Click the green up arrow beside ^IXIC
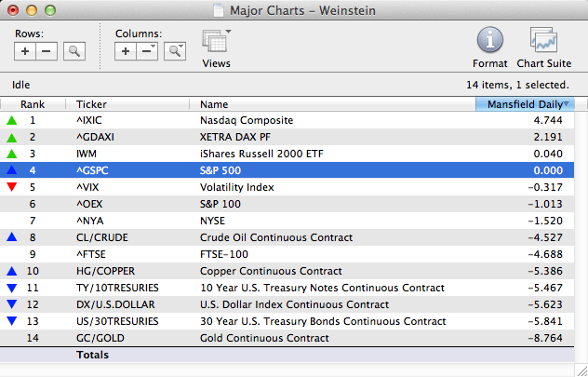This screenshot has height=377, width=588. 11,120
